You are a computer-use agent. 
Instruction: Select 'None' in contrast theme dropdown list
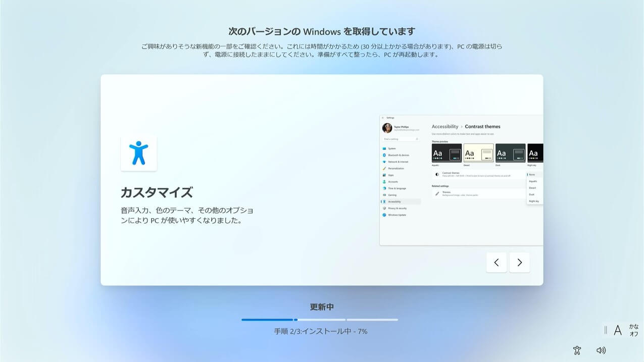535,174
